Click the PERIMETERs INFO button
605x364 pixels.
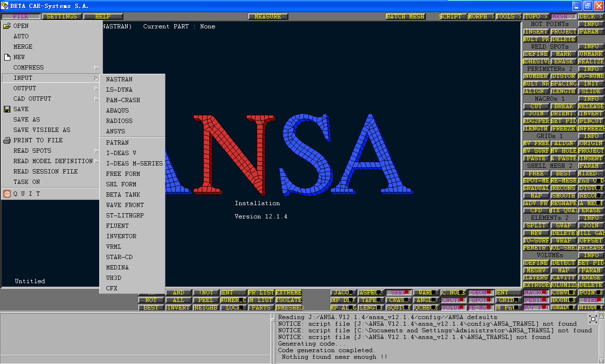tap(591, 69)
